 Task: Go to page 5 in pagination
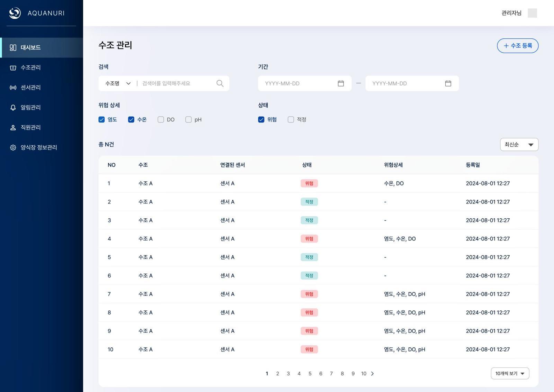point(310,374)
